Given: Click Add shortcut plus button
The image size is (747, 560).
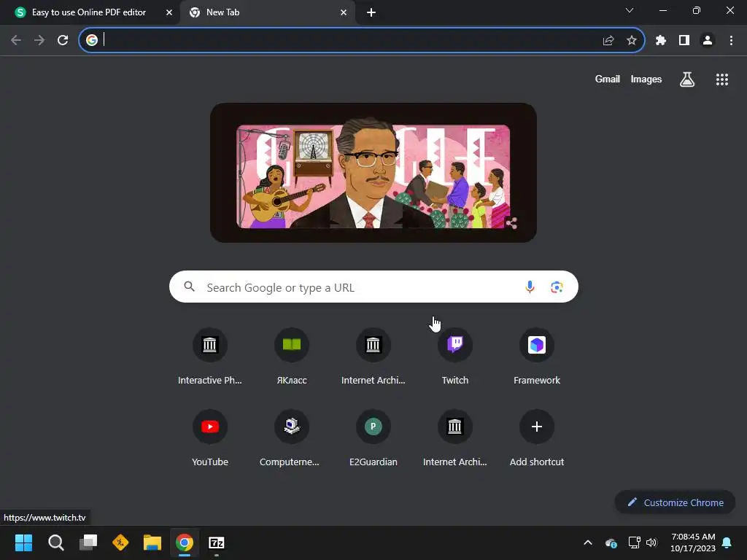Looking at the screenshot, I should pyautogui.click(x=537, y=426).
